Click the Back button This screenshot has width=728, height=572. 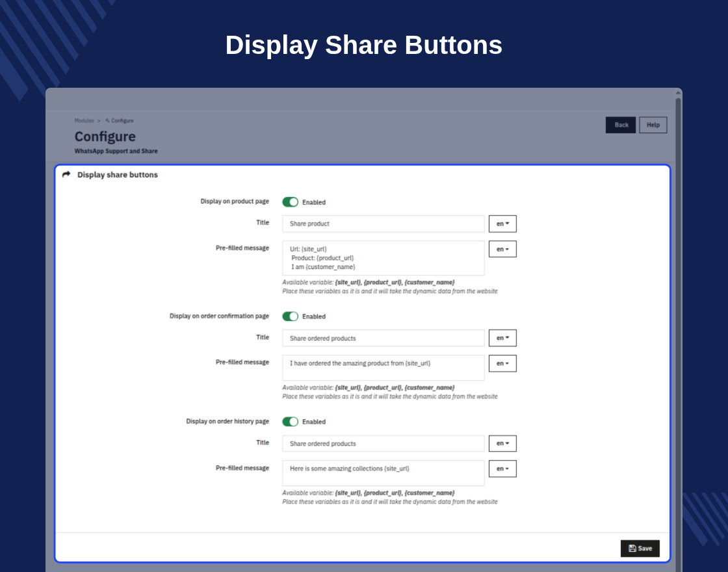(621, 125)
